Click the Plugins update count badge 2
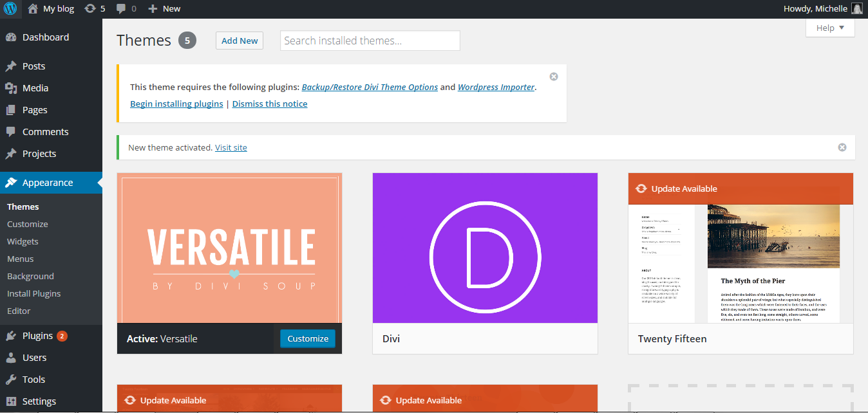The height and width of the screenshot is (413, 868). 62,336
